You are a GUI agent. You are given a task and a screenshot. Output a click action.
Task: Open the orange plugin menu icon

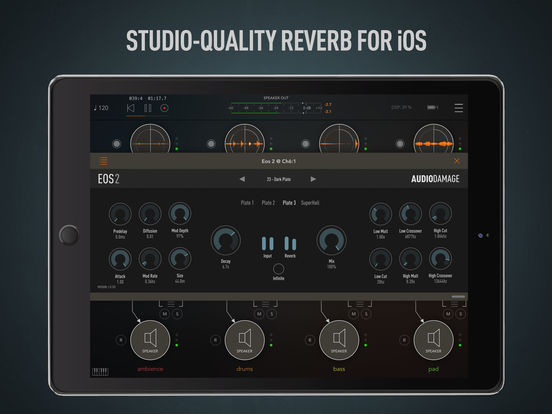tap(104, 161)
